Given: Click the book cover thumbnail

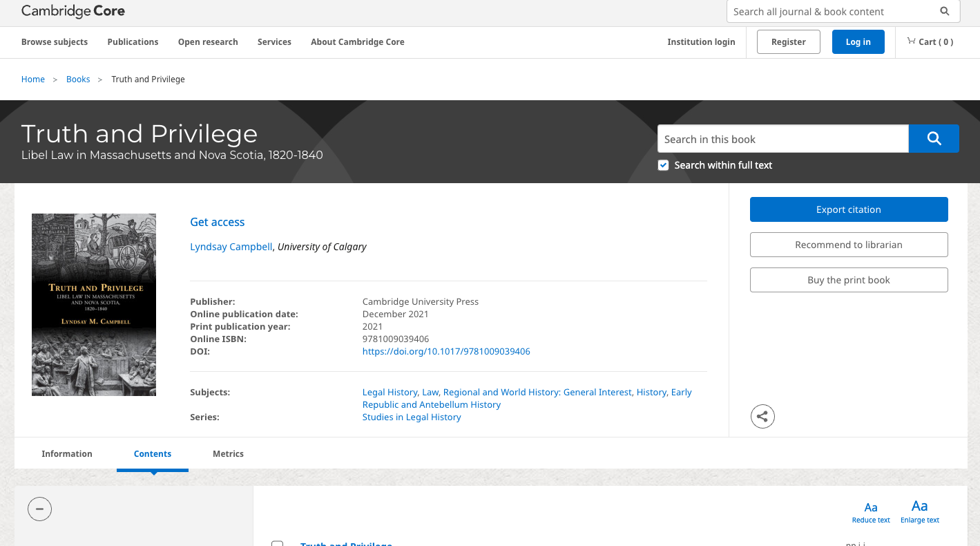Looking at the screenshot, I should point(94,305).
